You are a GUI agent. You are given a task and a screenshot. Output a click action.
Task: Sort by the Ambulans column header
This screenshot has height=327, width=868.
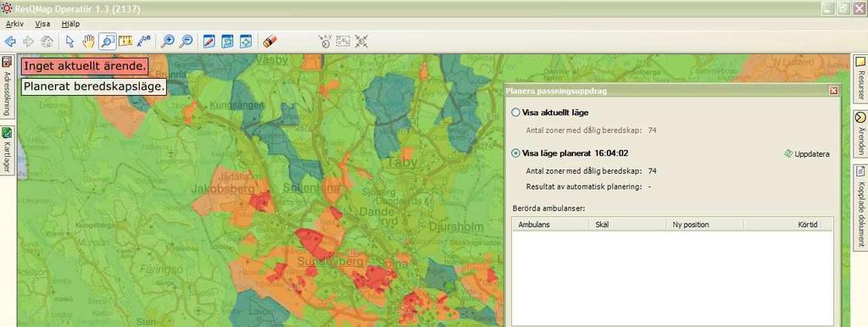click(550, 224)
